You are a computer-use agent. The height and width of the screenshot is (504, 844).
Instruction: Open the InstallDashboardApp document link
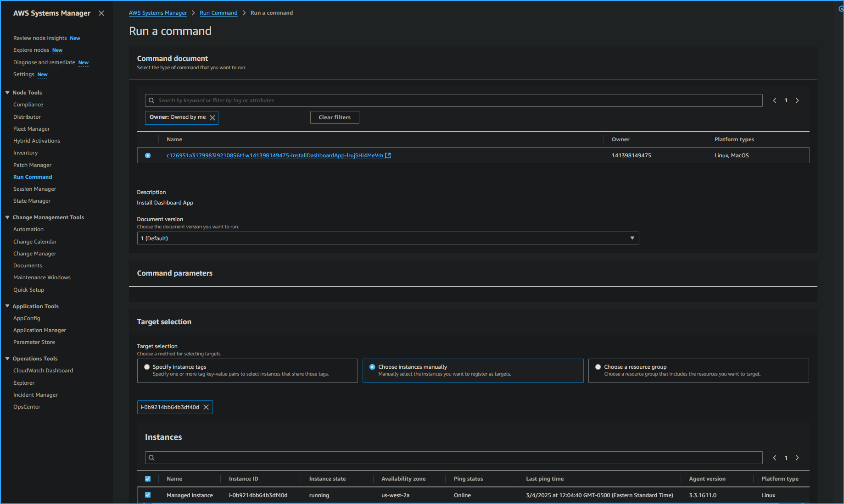[x=275, y=155]
